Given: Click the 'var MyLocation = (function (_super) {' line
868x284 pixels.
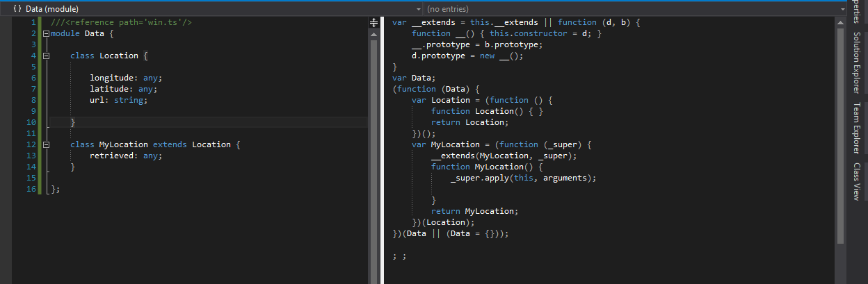Looking at the screenshot, I should tap(501, 144).
